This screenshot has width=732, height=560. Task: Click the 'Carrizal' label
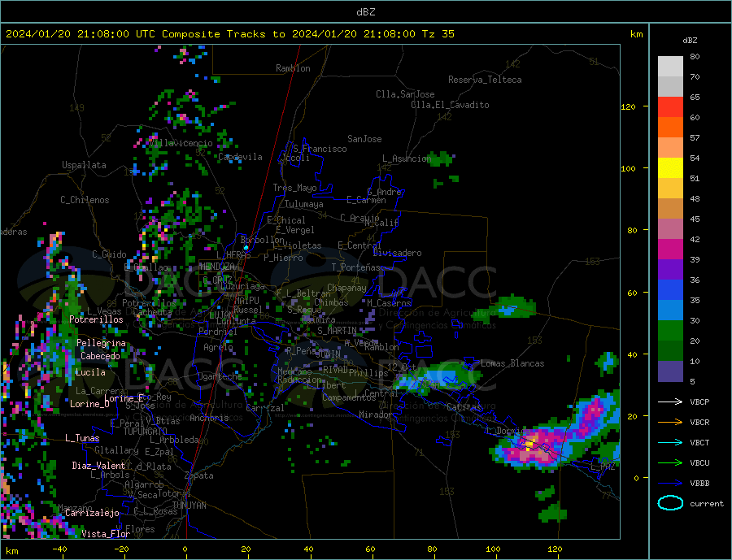[x=265, y=408]
